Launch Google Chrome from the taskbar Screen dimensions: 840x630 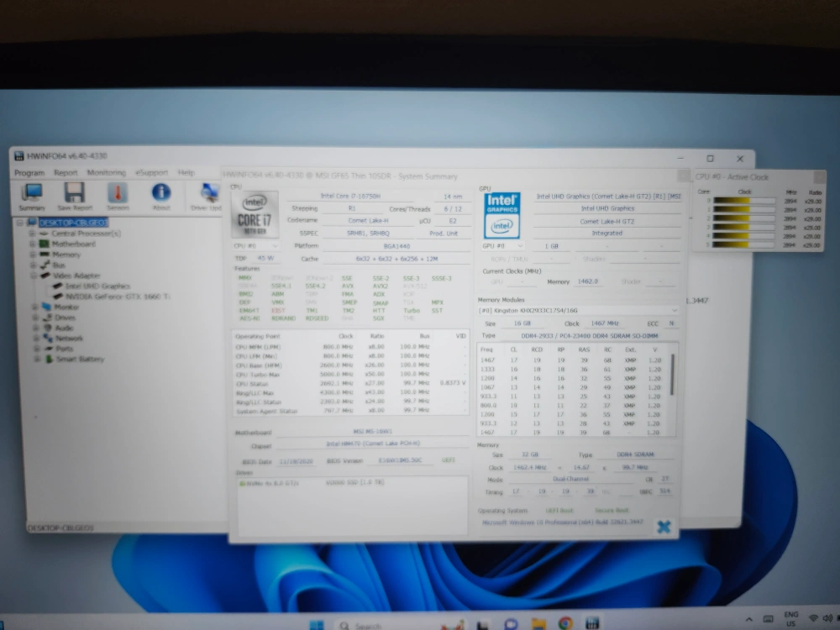point(564,623)
